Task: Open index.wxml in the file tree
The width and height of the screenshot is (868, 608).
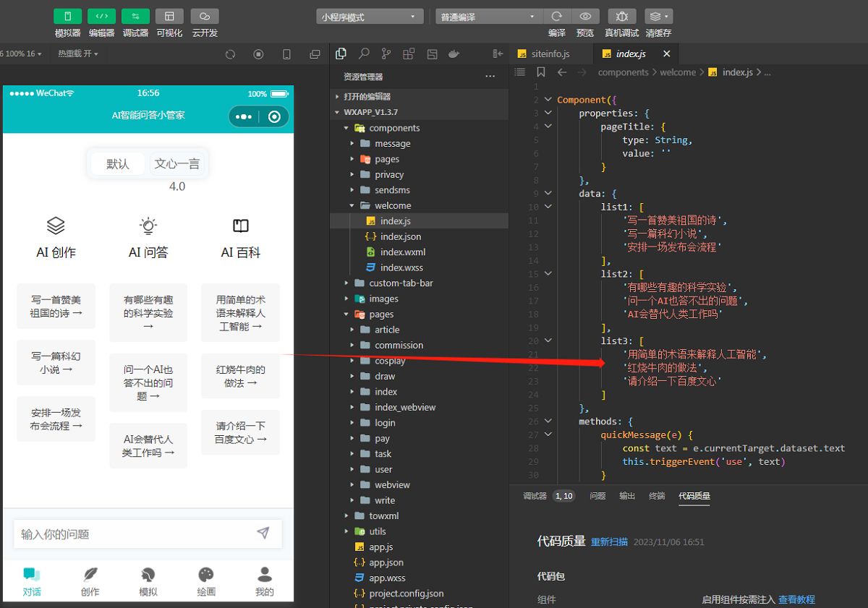Action: click(402, 252)
